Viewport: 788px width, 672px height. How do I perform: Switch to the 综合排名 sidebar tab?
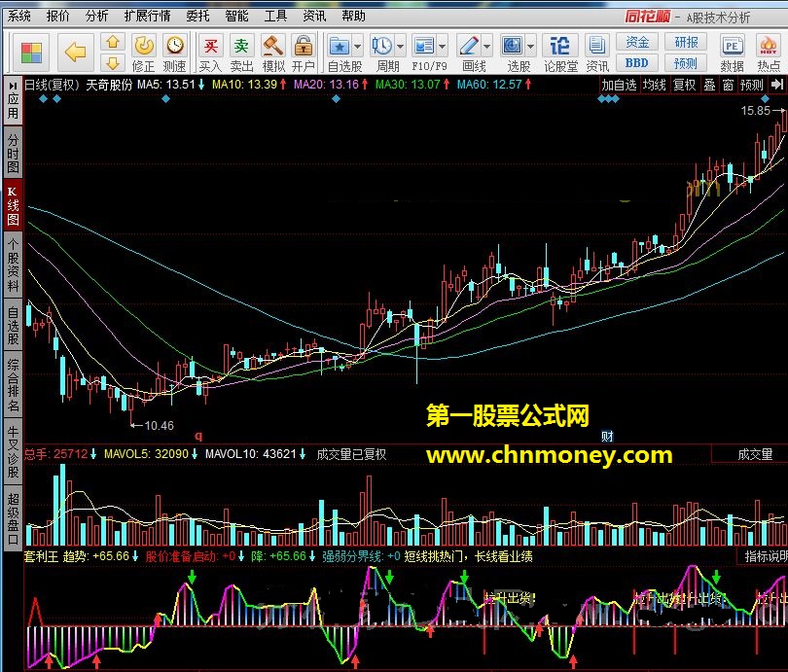13,385
